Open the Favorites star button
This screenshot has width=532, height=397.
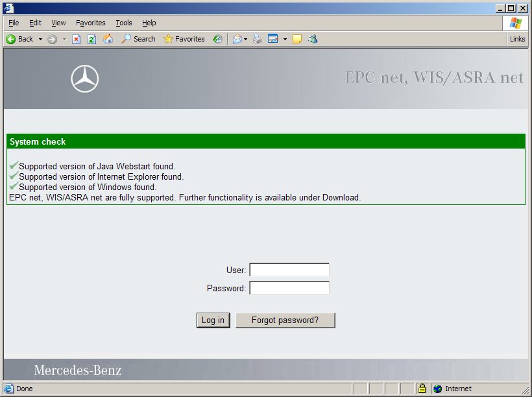tap(184, 39)
